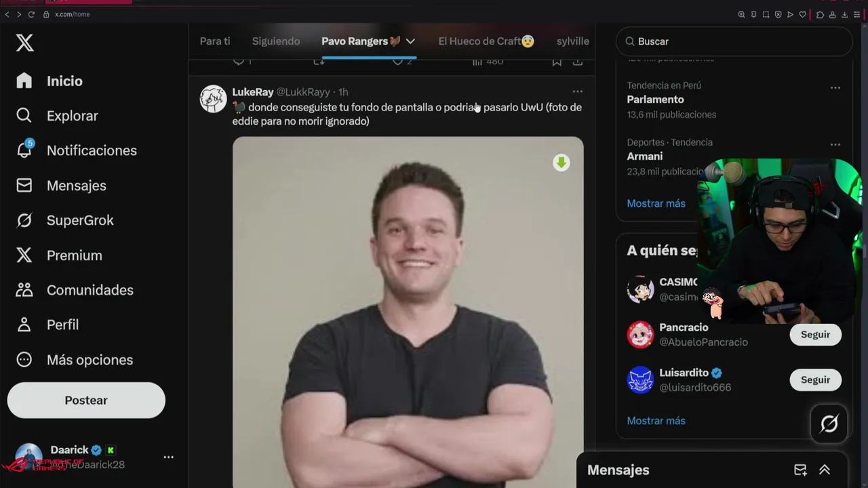Reload the page with the browser refresh icon

pos(31,14)
